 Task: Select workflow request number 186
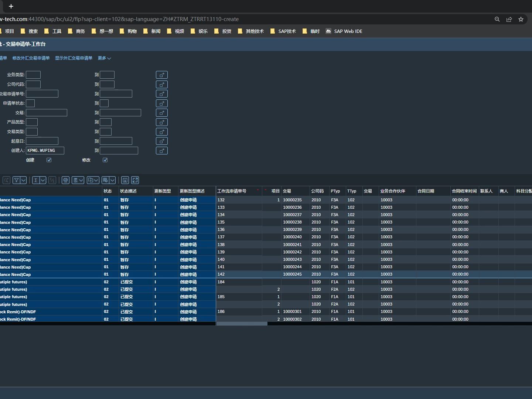[x=239, y=312]
